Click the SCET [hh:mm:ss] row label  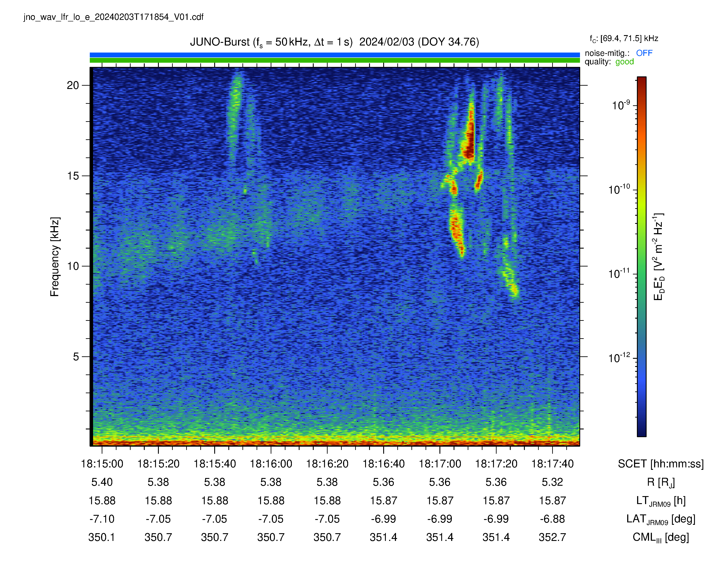click(x=661, y=464)
